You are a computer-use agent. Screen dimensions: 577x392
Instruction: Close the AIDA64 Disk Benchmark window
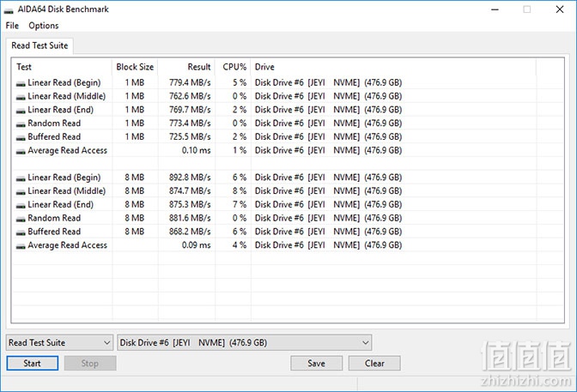559,9
